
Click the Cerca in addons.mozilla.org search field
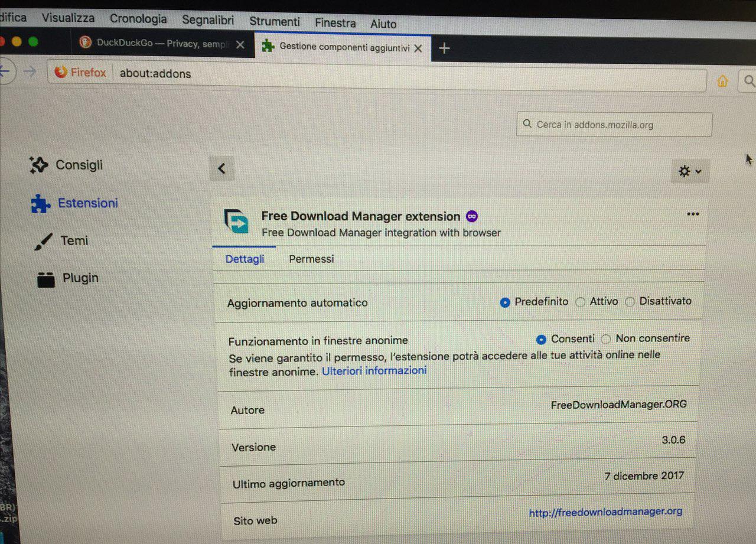coord(614,125)
